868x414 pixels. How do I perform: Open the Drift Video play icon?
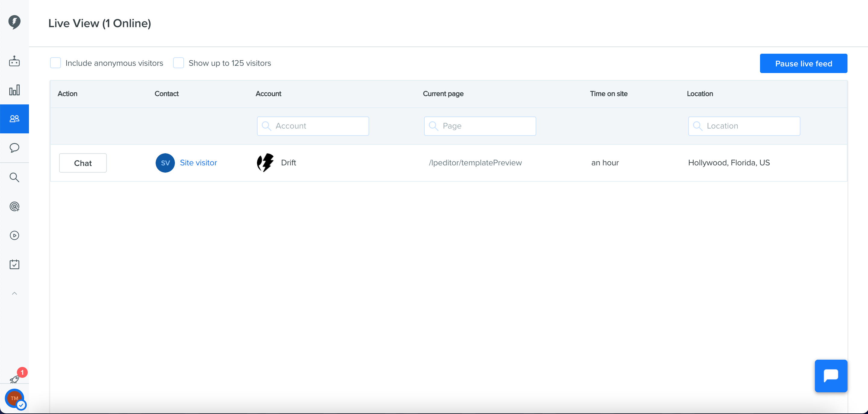14,235
